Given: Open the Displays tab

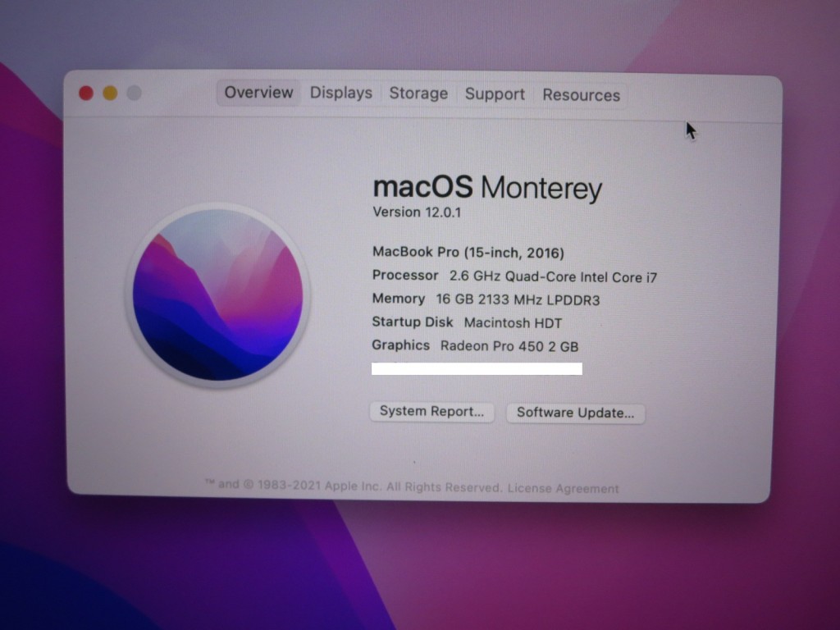Looking at the screenshot, I should [340, 94].
